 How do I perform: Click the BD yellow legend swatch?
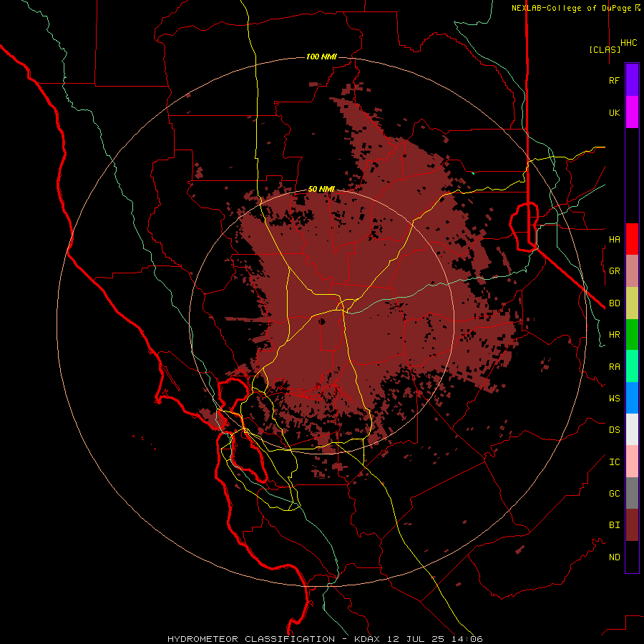[x=632, y=303]
